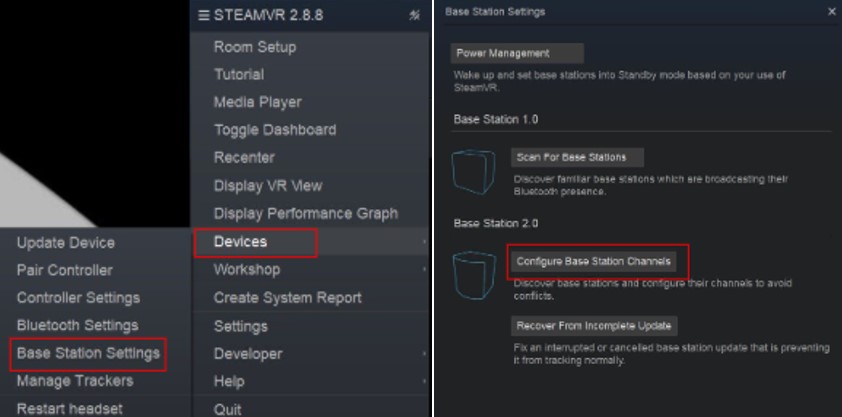Open the SteamVR hamburger menu icon
Screen dimensions: 842x417
point(204,16)
